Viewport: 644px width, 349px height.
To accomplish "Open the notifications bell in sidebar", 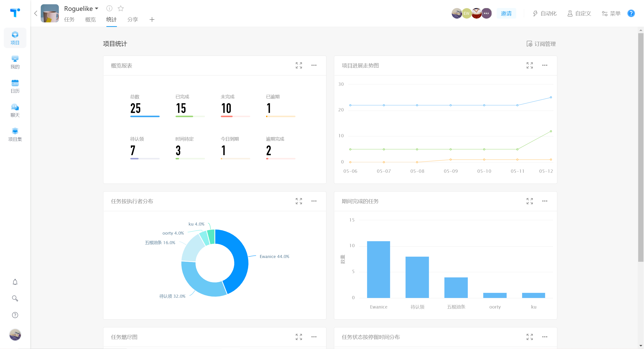I will pos(15,282).
